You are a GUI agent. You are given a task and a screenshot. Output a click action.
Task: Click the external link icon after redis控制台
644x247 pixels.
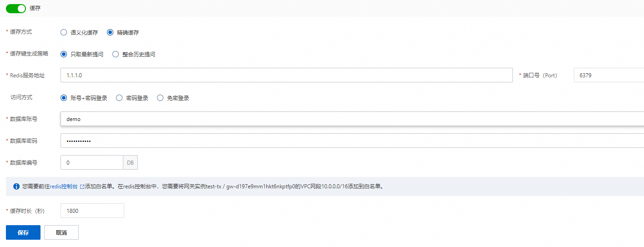[x=82, y=187]
